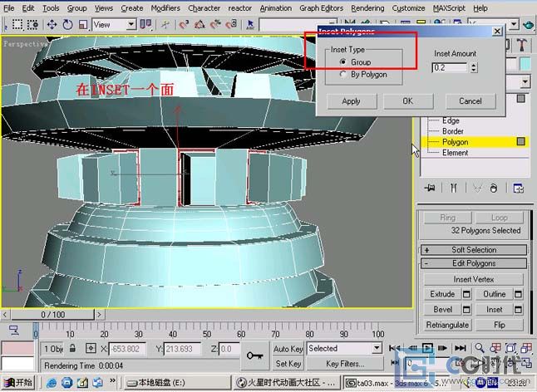Open the Character menu
The width and height of the screenshot is (537, 392).
tap(204, 7)
